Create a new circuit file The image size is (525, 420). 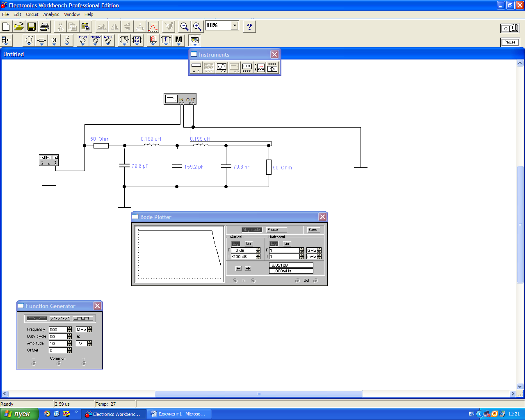tap(6, 27)
